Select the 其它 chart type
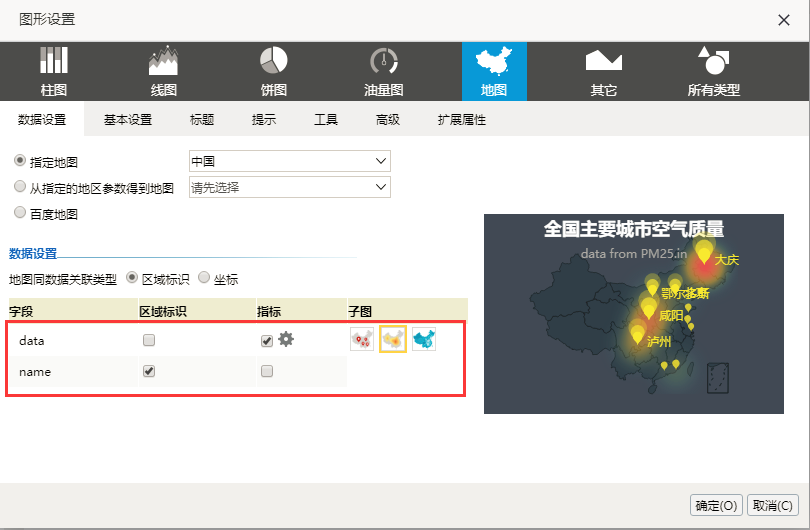Image resolution: width=810 pixels, height=530 pixels. [x=603, y=71]
